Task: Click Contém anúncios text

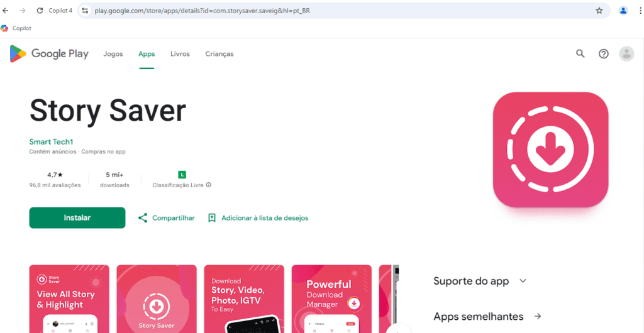Action: 53,152
